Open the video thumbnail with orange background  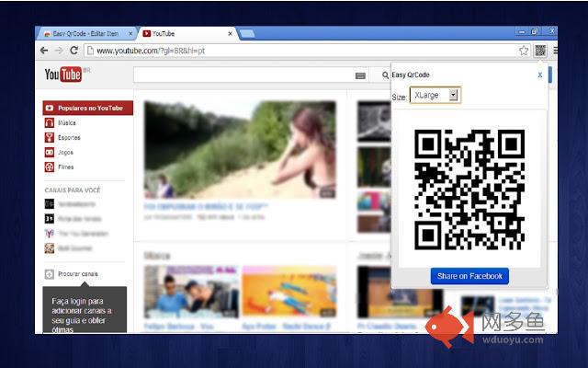click(289, 292)
